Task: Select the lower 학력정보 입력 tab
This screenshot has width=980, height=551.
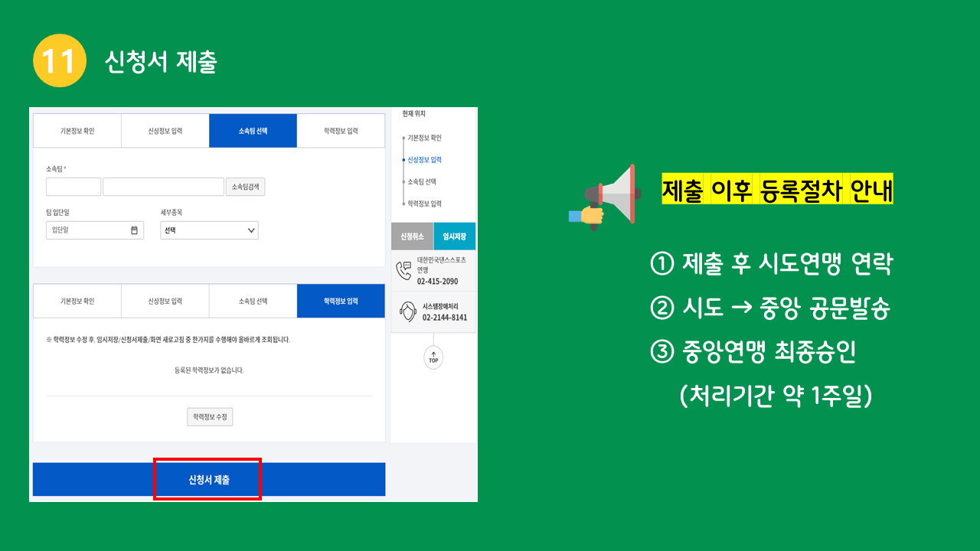Action: 341,301
